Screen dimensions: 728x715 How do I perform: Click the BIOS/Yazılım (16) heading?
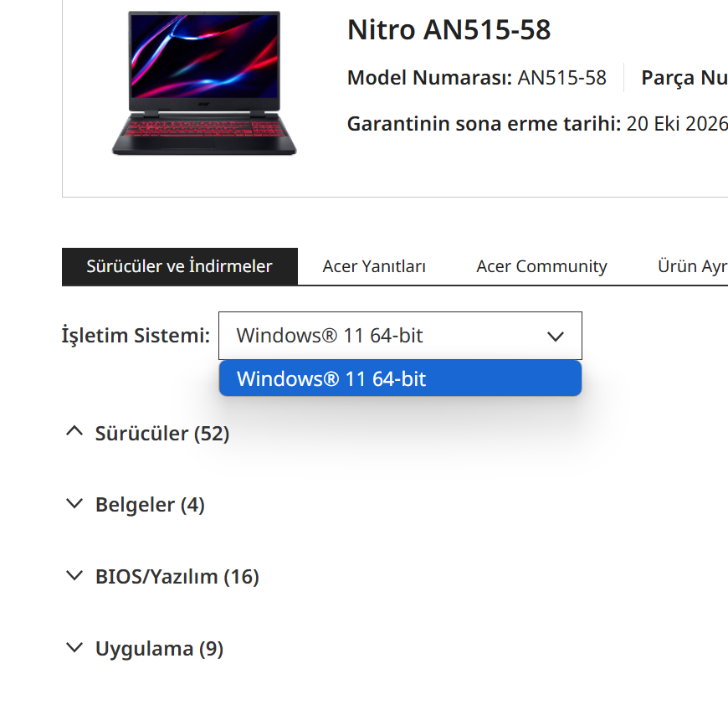[x=177, y=577]
